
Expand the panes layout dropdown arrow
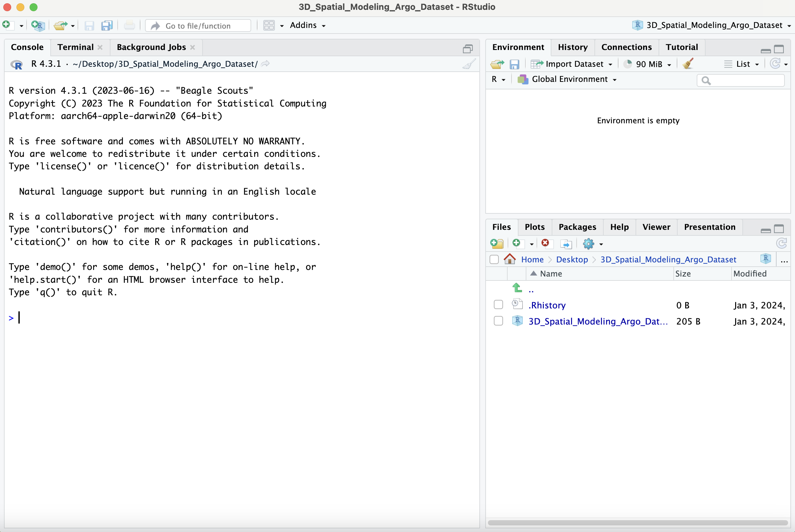tap(281, 26)
